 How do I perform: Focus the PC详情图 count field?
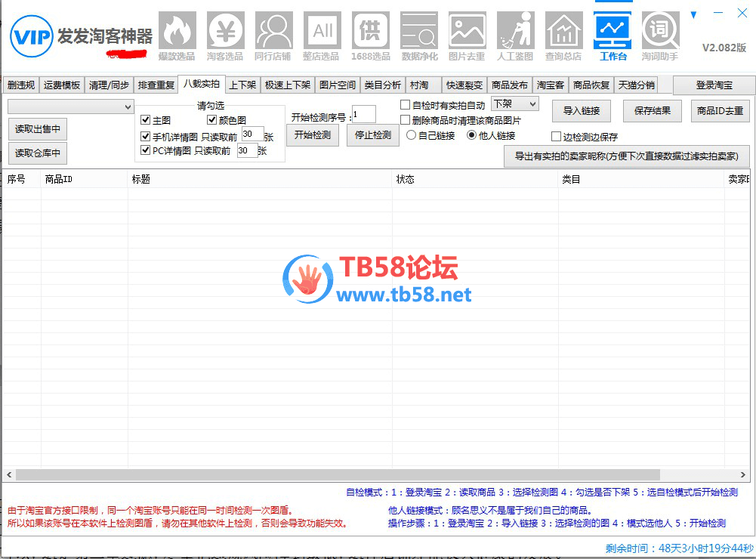click(x=247, y=150)
